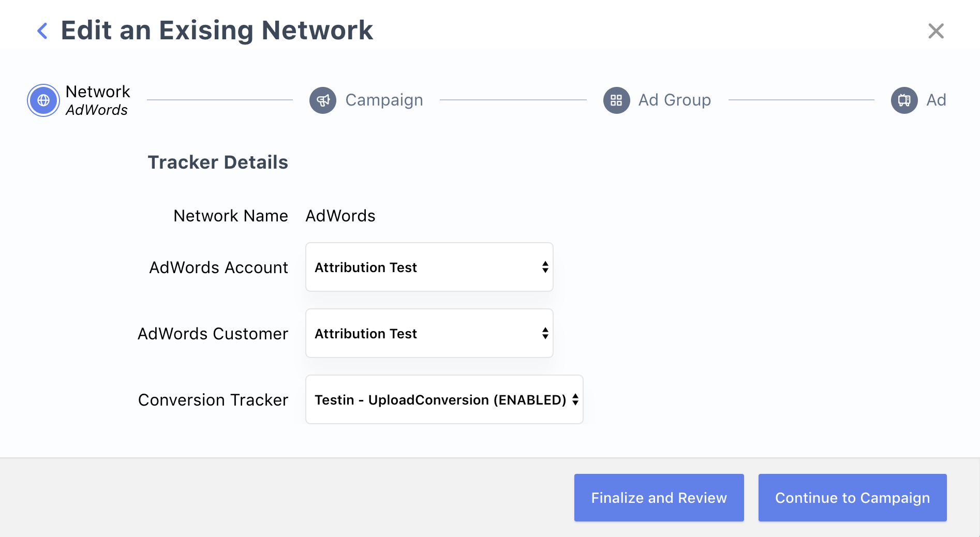Click the Campaign megaphone step icon

pyautogui.click(x=323, y=100)
